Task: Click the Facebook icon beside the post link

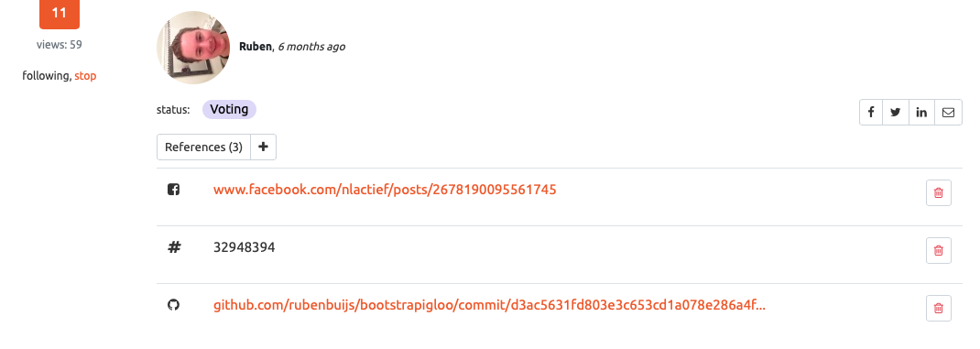Action: [174, 190]
